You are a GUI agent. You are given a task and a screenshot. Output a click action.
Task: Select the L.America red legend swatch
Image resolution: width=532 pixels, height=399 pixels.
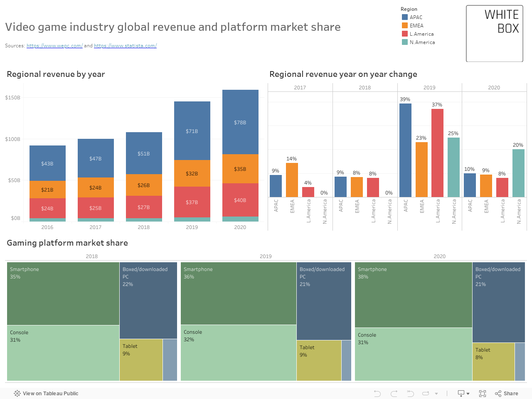tap(405, 34)
